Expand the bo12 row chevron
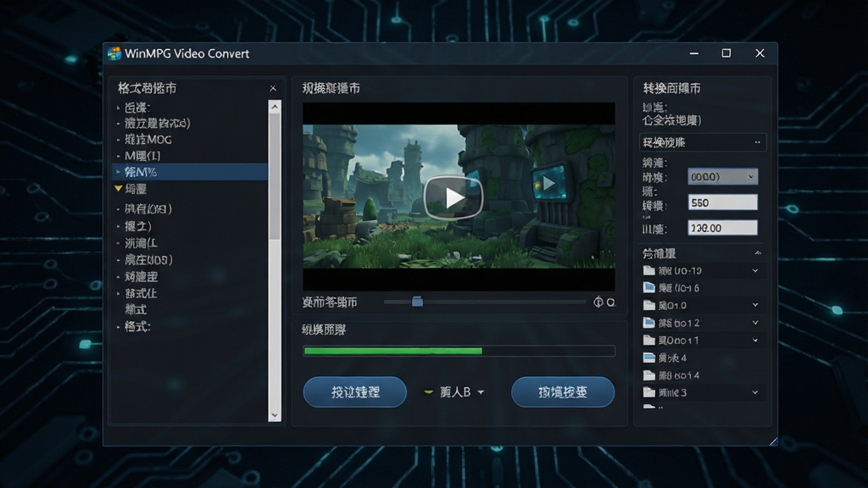The width and height of the screenshot is (868, 488). pos(755,323)
